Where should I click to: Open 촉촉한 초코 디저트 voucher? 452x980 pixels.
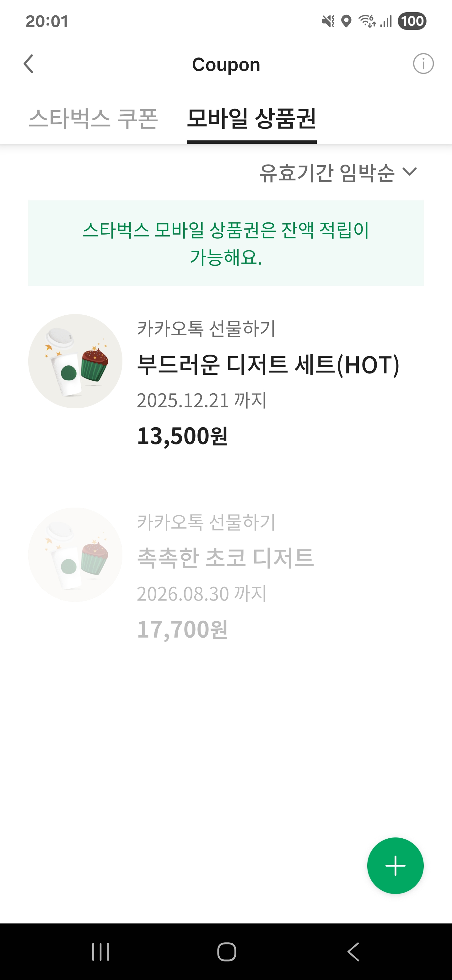click(x=225, y=558)
